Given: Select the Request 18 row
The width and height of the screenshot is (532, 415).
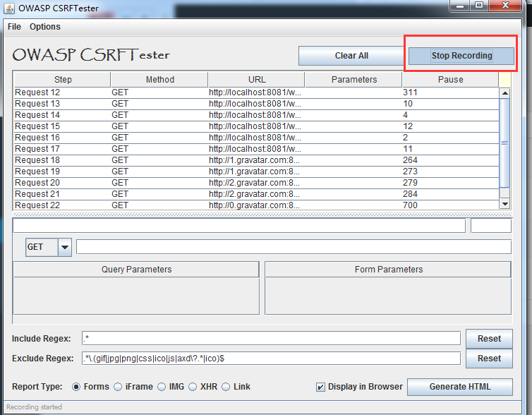Looking at the screenshot, I should (x=256, y=160).
